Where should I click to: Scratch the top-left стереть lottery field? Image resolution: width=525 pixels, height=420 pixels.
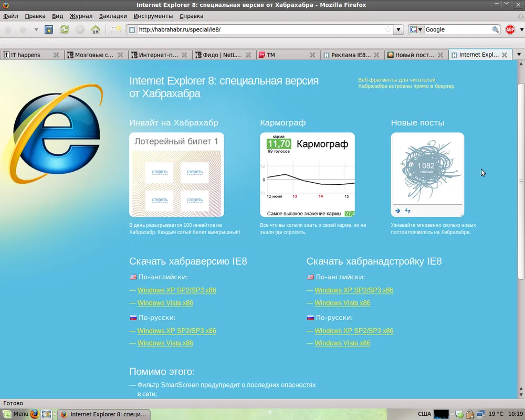[x=160, y=172]
